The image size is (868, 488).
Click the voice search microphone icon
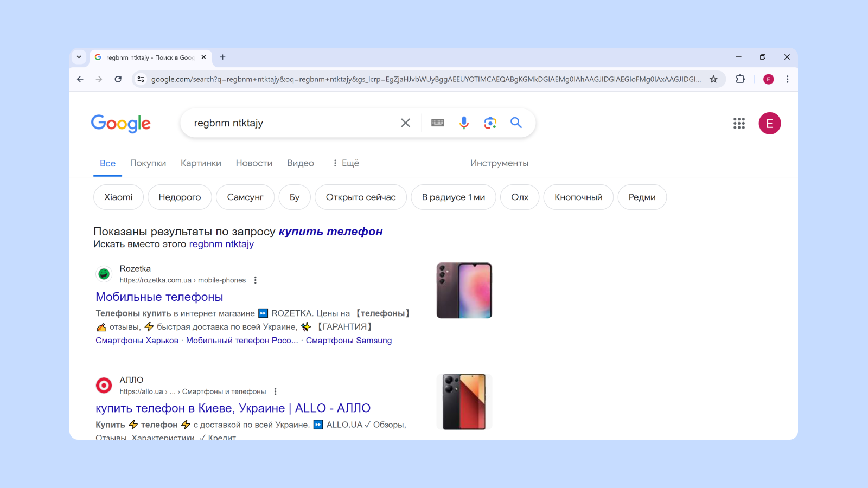[464, 123]
